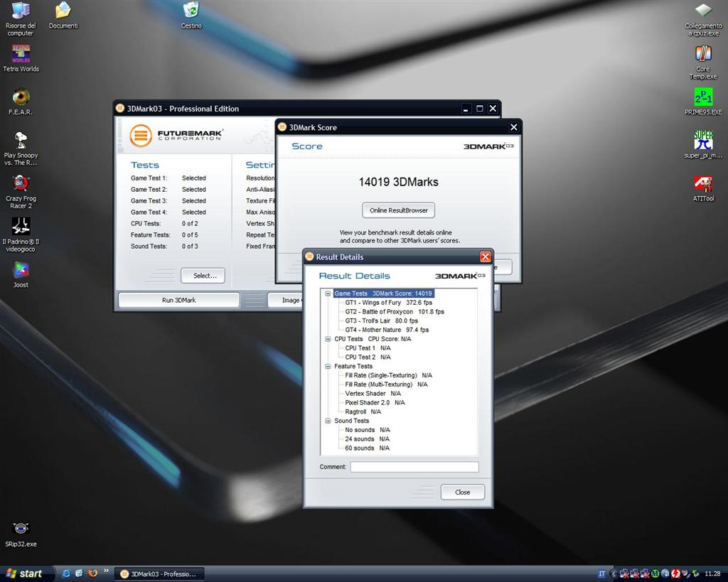This screenshot has height=582, width=728.
Task: Click the 'Sound Tests:' label in Tests
Action: pos(149,247)
